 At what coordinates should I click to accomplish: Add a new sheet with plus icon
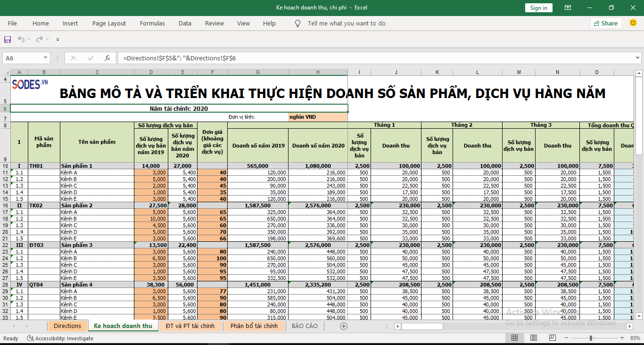pos(344,326)
